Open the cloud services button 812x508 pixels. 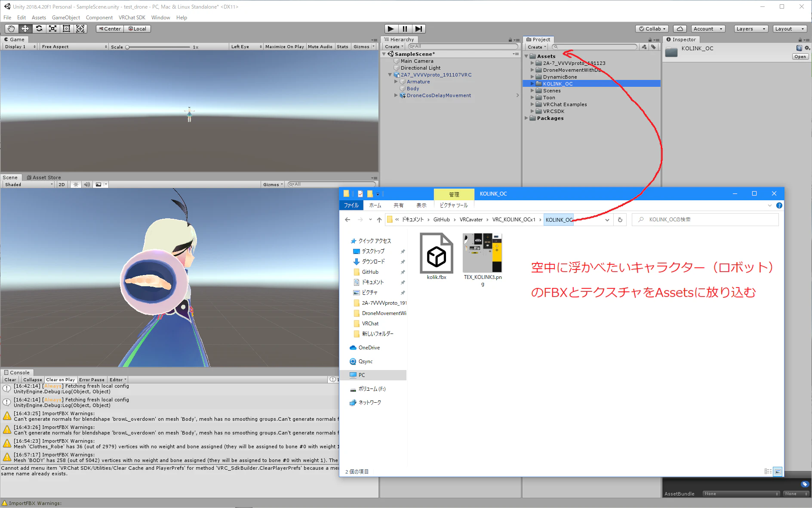tap(680, 29)
